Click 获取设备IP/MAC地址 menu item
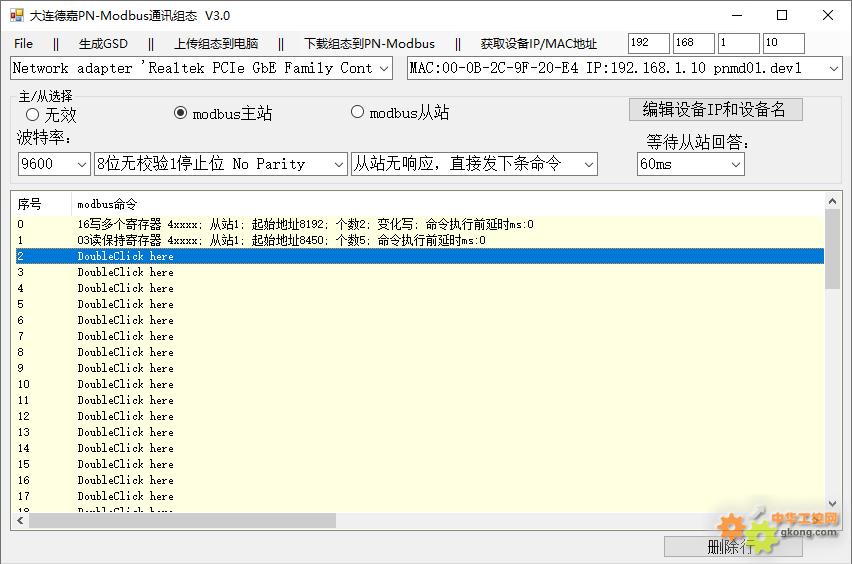The width and height of the screenshot is (852, 564). click(x=538, y=44)
